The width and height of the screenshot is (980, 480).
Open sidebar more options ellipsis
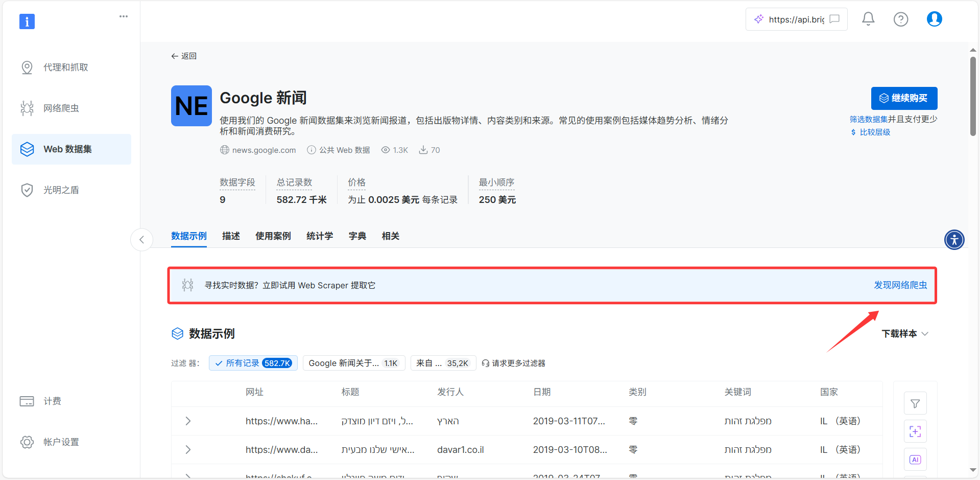(124, 16)
